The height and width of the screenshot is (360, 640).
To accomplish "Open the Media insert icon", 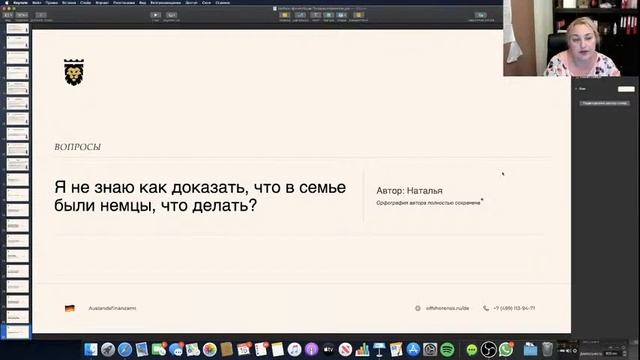I will click(x=342, y=15).
